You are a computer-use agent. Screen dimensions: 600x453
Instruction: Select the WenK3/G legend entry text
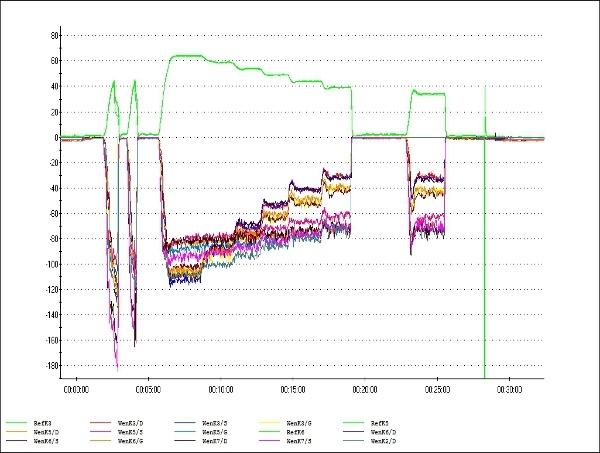click(x=299, y=423)
